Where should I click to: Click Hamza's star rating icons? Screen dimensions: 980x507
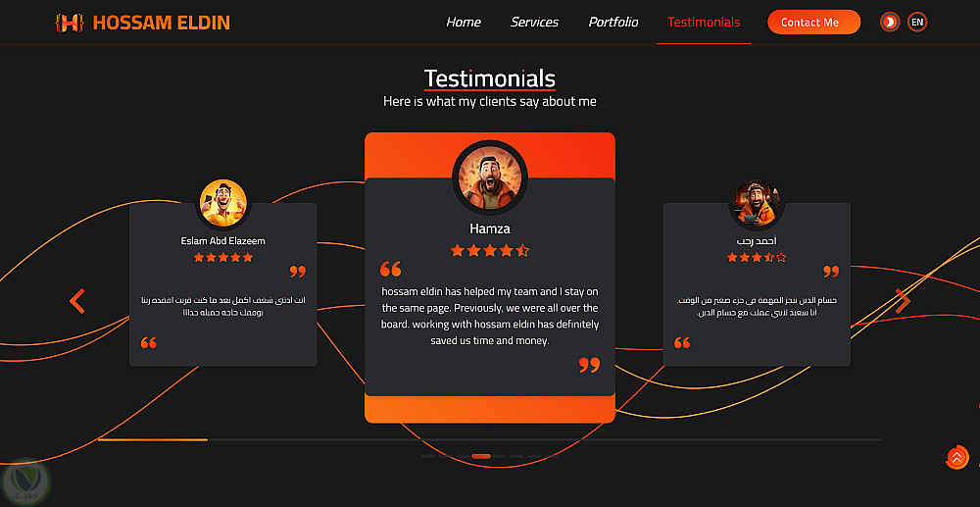pyautogui.click(x=490, y=251)
